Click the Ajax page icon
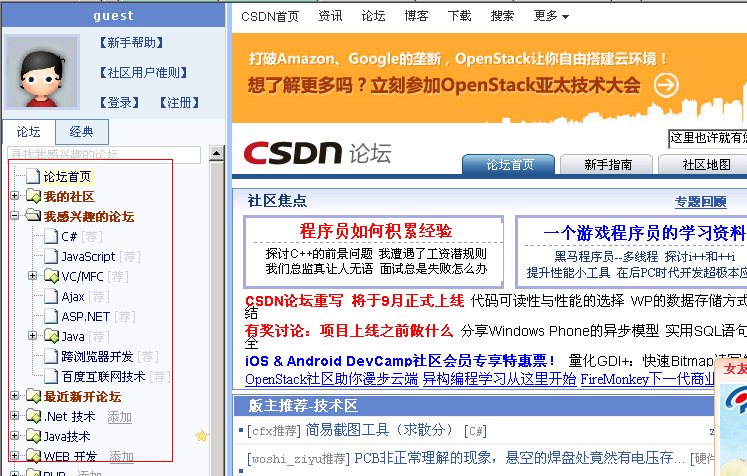 coord(51,296)
